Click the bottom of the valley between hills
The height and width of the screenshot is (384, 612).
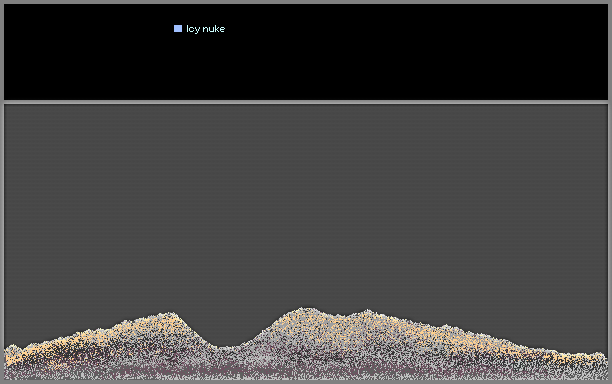click(226, 347)
